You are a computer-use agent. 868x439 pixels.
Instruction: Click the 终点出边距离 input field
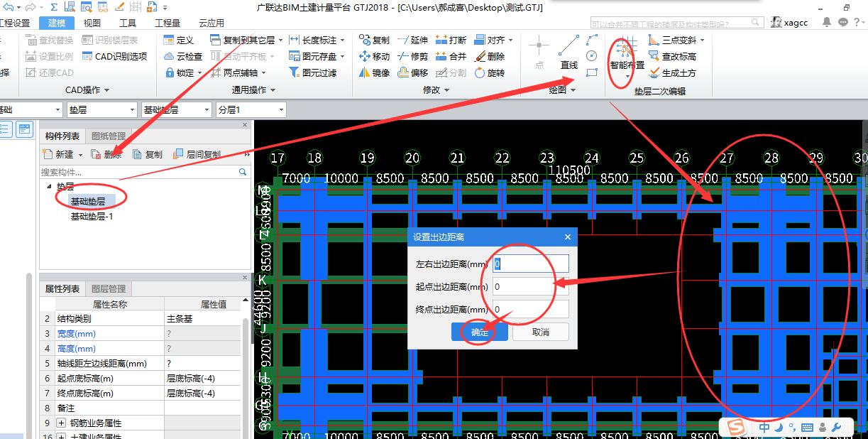coord(531,309)
